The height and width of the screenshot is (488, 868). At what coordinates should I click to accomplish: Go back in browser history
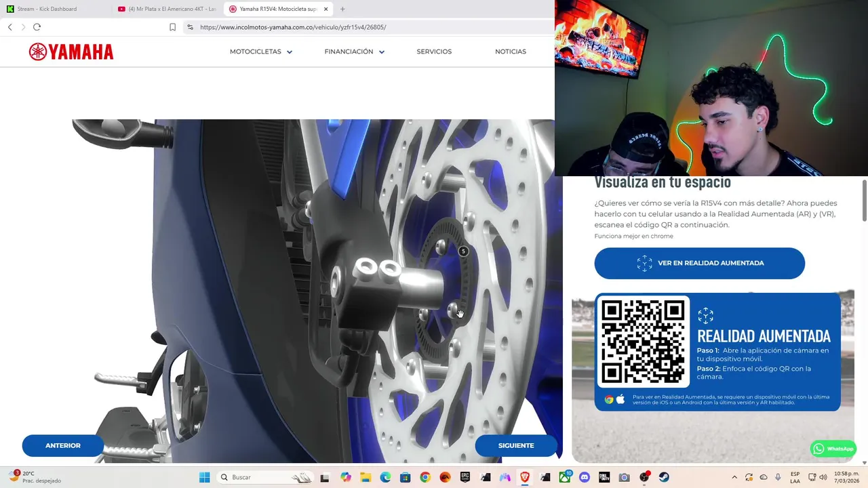click(9, 27)
